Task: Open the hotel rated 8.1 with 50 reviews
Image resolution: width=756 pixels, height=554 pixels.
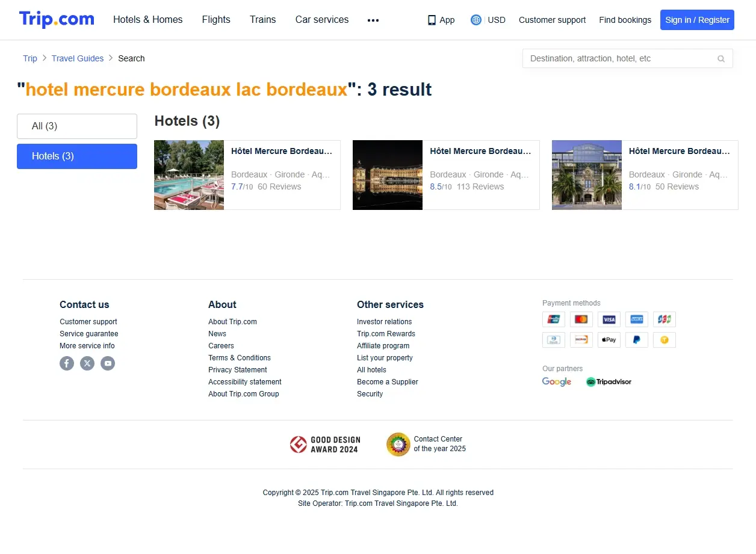Action: (x=645, y=175)
